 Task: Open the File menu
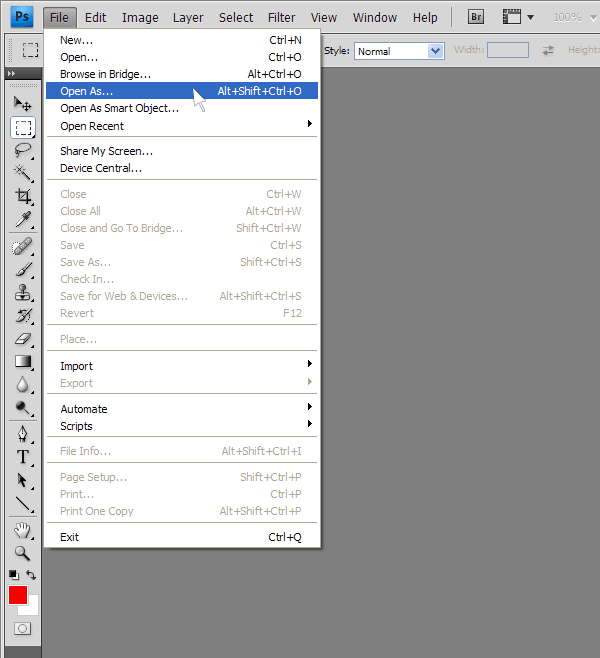pos(59,18)
